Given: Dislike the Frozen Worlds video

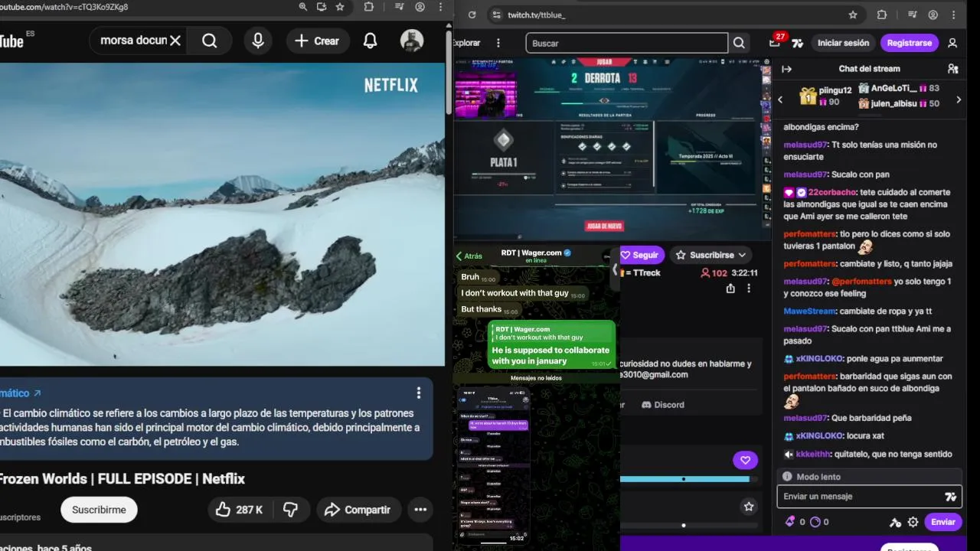Looking at the screenshot, I should (290, 510).
